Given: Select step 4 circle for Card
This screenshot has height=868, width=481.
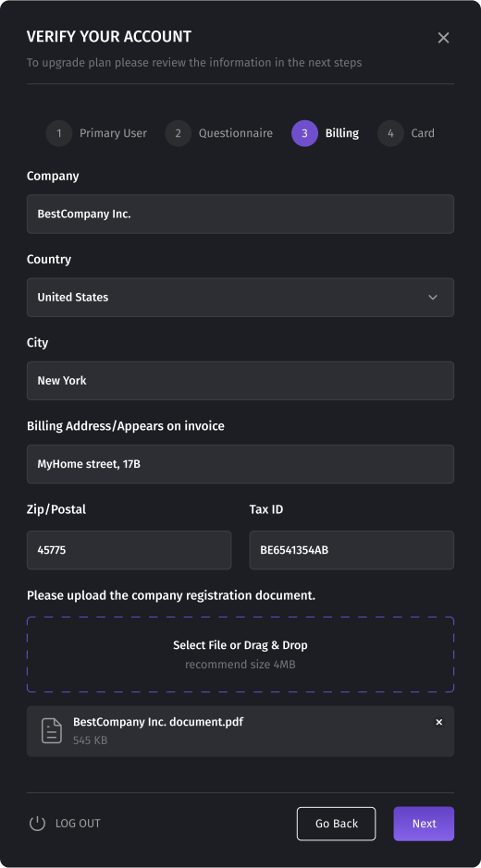Looking at the screenshot, I should click(x=390, y=133).
